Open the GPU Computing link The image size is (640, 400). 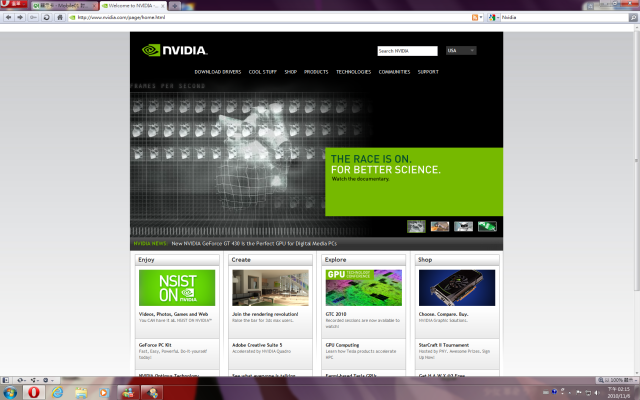tap(342, 345)
